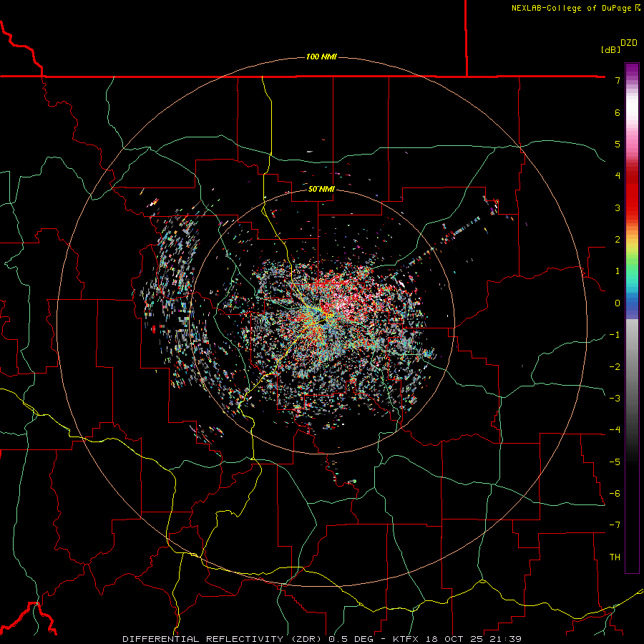Click the -4 value on color scale
The image size is (644, 644).
pos(615,430)
